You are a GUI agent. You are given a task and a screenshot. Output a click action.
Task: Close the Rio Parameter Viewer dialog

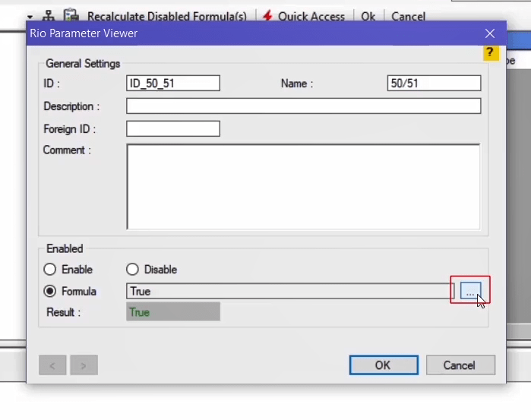click(x=490, y=33)
